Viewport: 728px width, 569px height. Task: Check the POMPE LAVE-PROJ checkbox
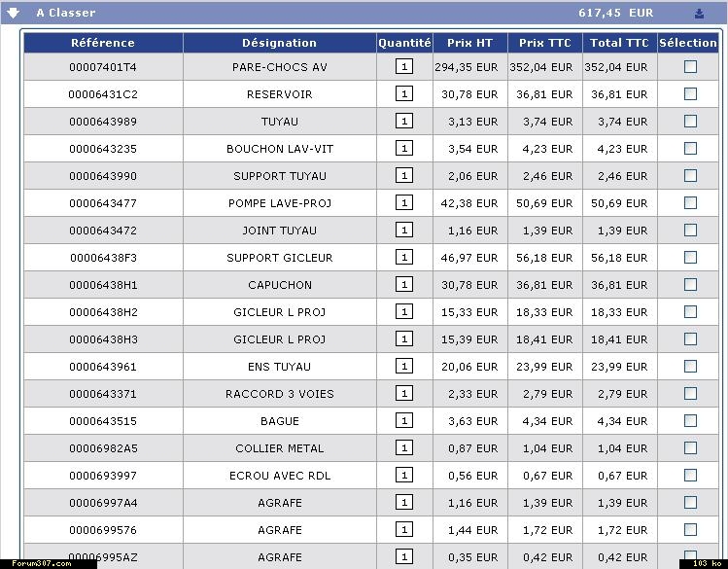(690, 202)
